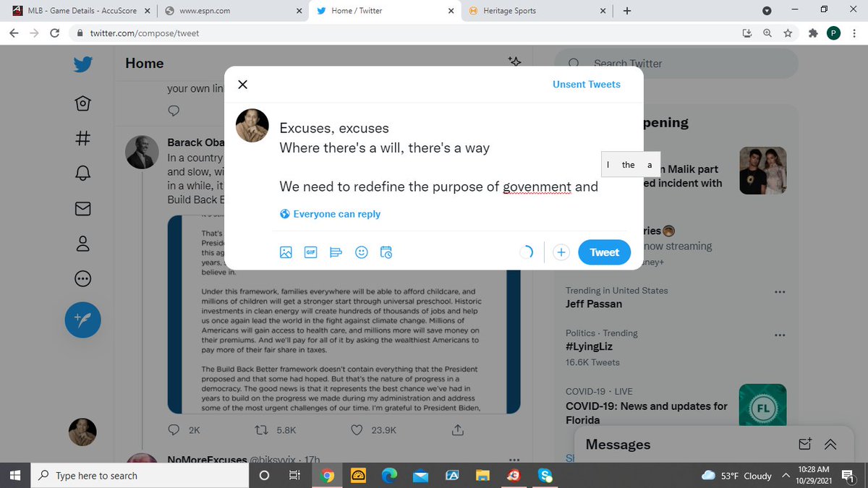Open account menu avatar at sidebar bottom
This screenshot has width=868, height=488.
[82, 432]
